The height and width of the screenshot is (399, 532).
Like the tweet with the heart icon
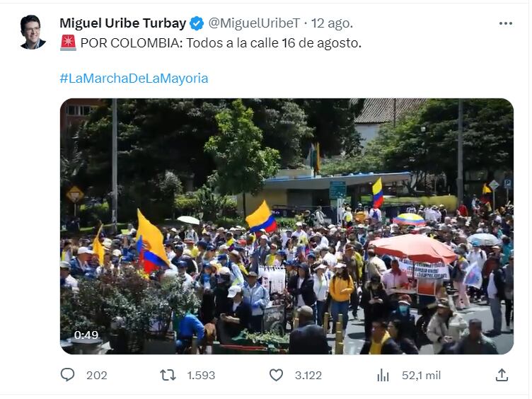click(x=276, y=375)
